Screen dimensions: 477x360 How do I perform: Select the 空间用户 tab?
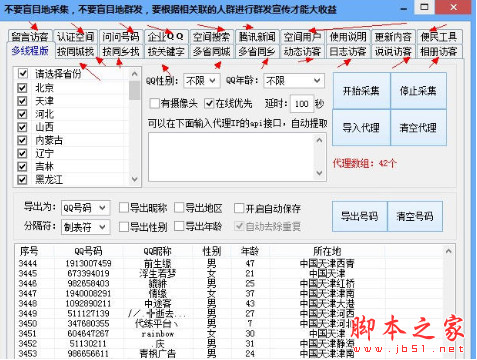[302, 36]
